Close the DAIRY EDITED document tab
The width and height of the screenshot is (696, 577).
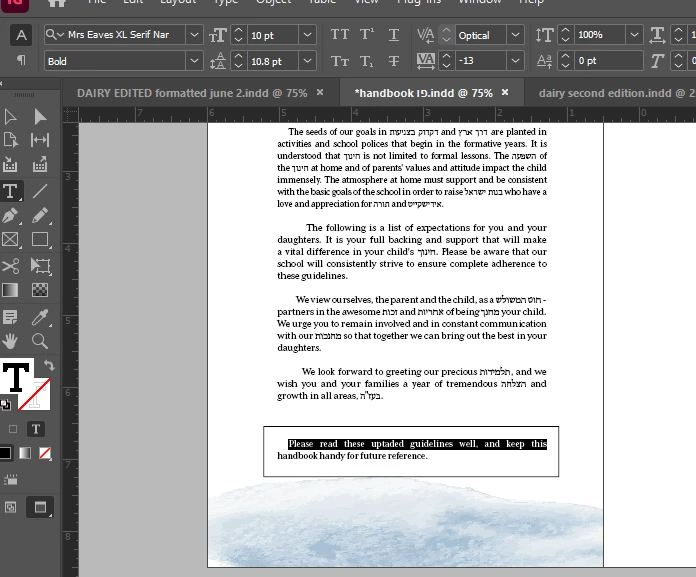320,92
